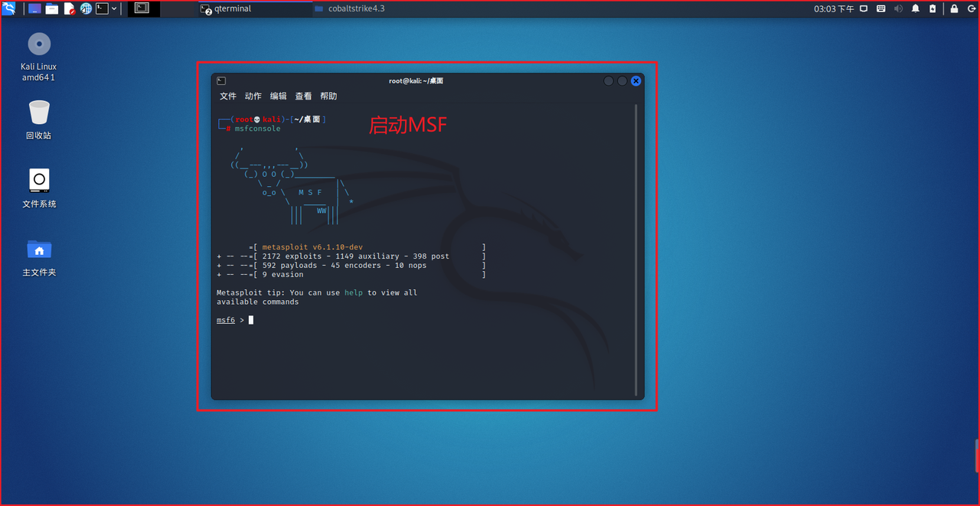980x506 pixels.
Task: Close the root@kali terminal window
Action: click(635, 80)
